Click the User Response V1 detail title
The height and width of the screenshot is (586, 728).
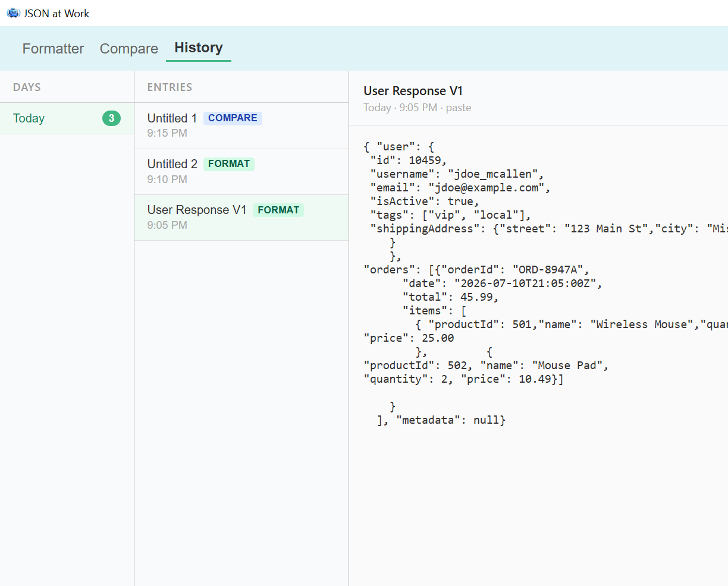413,91
